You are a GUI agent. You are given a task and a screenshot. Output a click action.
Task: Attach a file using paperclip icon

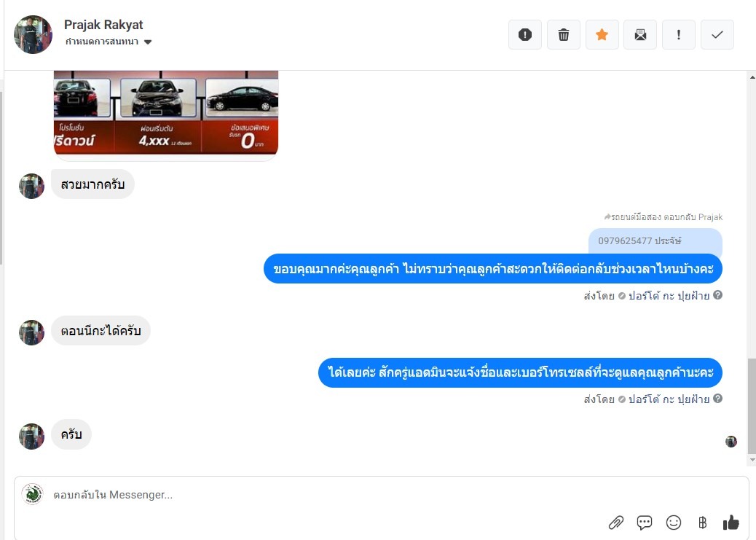615,522
